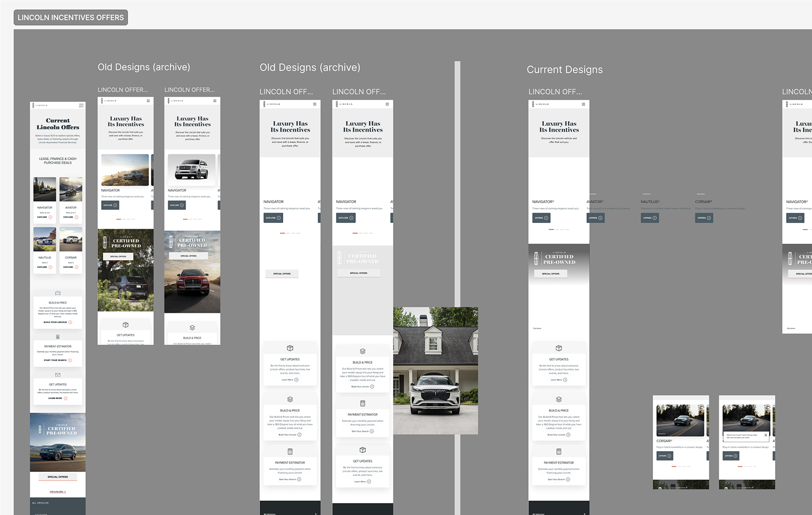Click active red carousel indicator in Current Designs frame
This screenshot has height=515, width=812.
click(551, 230)
